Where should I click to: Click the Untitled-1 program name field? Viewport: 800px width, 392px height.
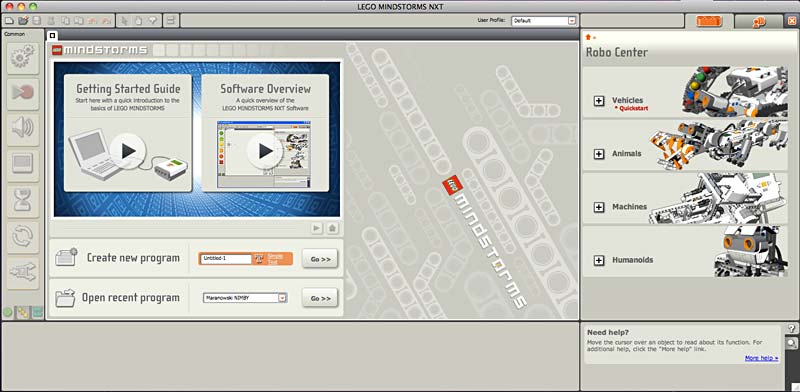tap(226, 258)
